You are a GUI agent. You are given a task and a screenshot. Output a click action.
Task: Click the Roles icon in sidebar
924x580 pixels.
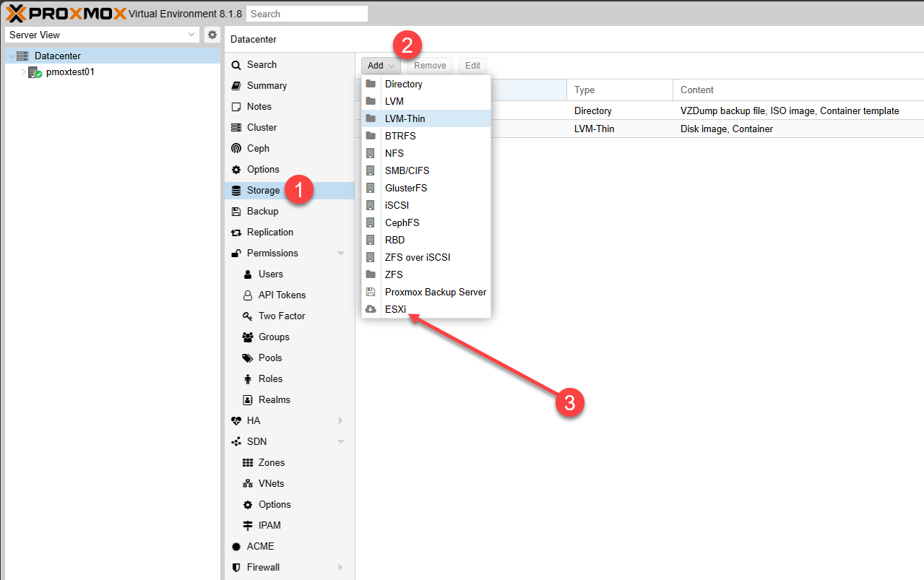(249, 378)
